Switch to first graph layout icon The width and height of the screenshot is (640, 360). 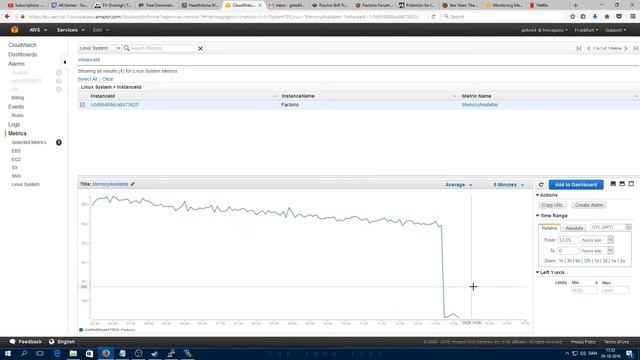[613, 184]
